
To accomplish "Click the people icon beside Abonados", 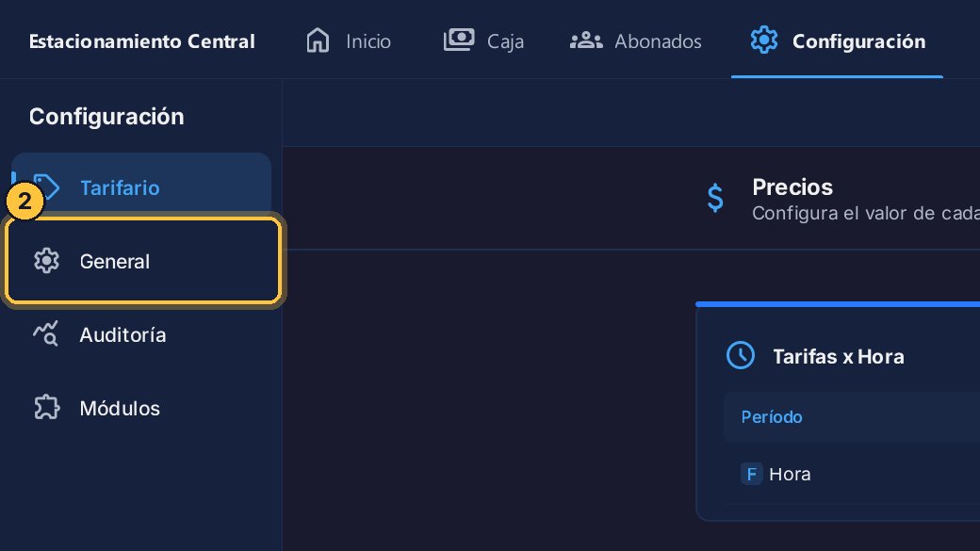I will tap(585, 41).
